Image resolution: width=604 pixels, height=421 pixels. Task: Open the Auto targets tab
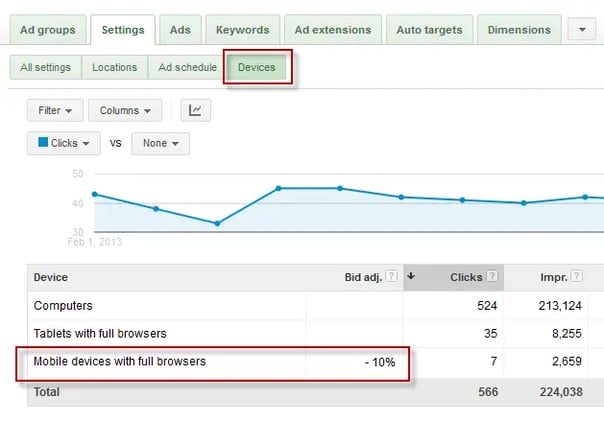point(430,30)
